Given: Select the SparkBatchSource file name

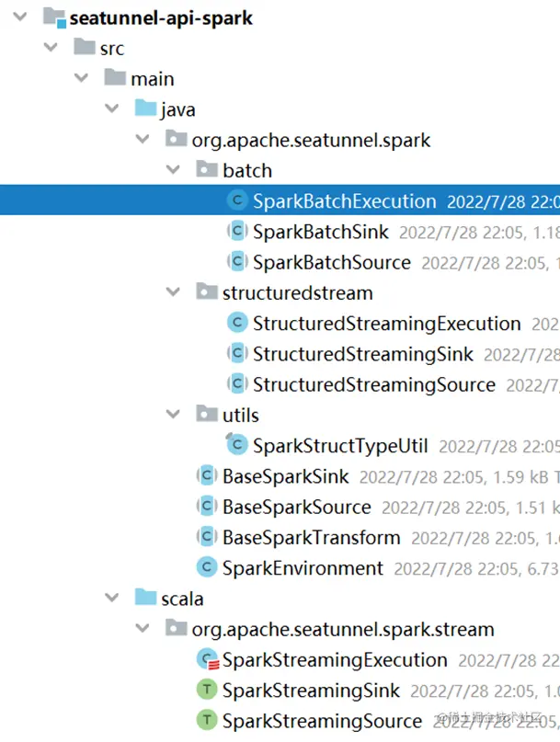Looking at the screenshot, I should coord(332,262).
